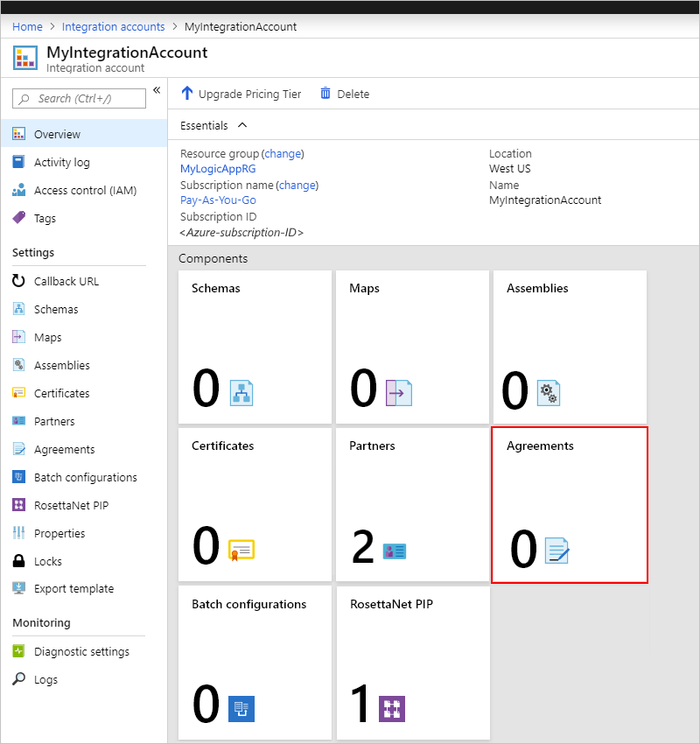Screen dimensions: 700x744
Task: Click the Assemblies sidebar icon
Action: [18, 365]
